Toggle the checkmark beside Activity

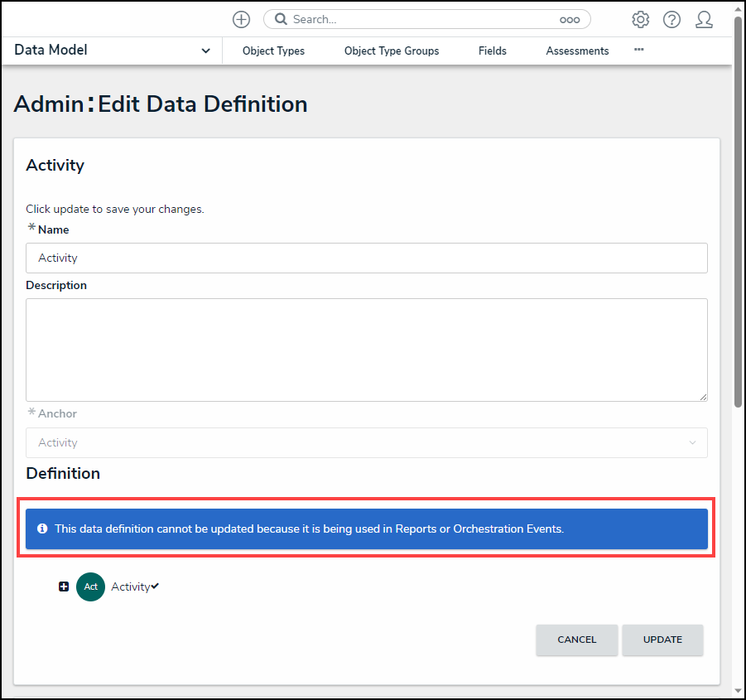[155, 586]
